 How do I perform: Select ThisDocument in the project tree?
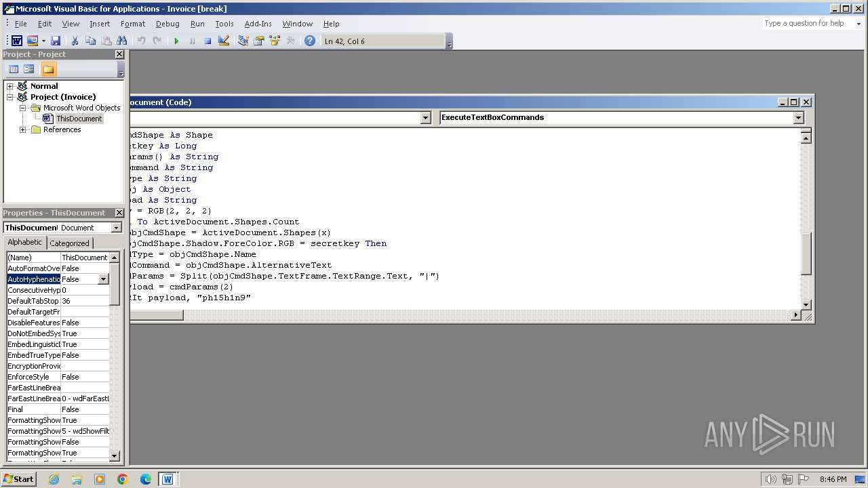tap(79, 119)
